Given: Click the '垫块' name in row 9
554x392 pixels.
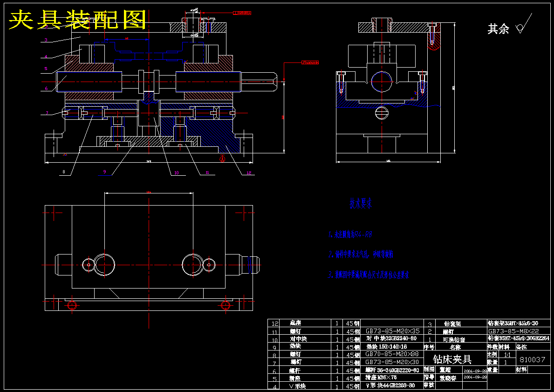Looking at the screenshot, I should (x=295, y=346).
